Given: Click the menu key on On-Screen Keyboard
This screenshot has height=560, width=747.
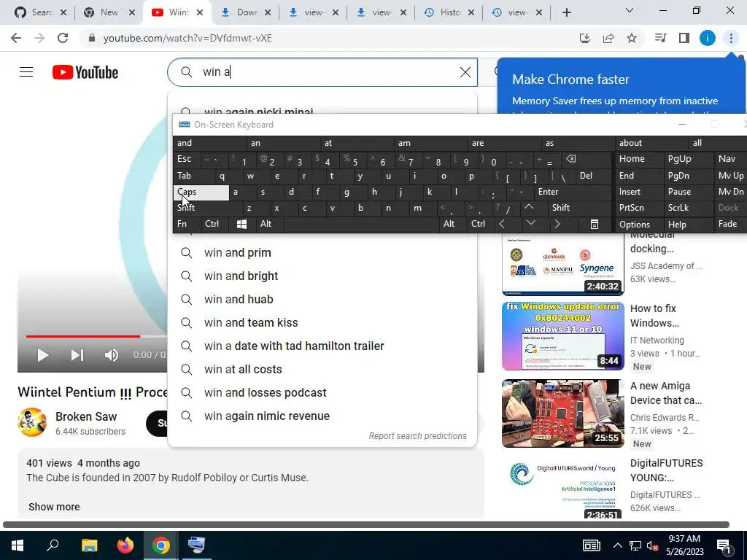Looking at the screenshot, I should tap(594, 225).
